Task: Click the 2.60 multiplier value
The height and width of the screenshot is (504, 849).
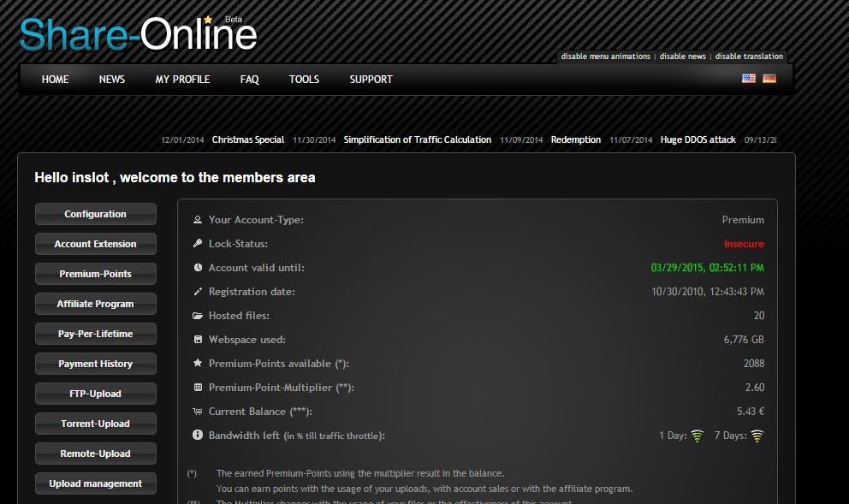Action: [755, 387]
